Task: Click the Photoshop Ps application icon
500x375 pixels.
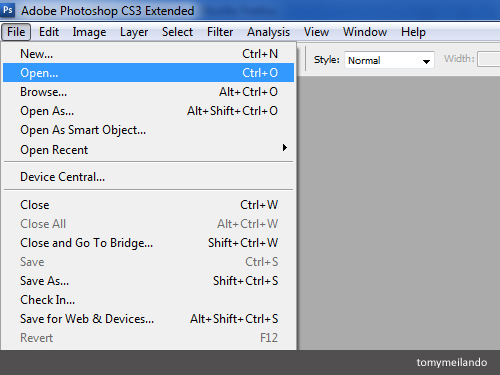Action: (x=8, y=10)
